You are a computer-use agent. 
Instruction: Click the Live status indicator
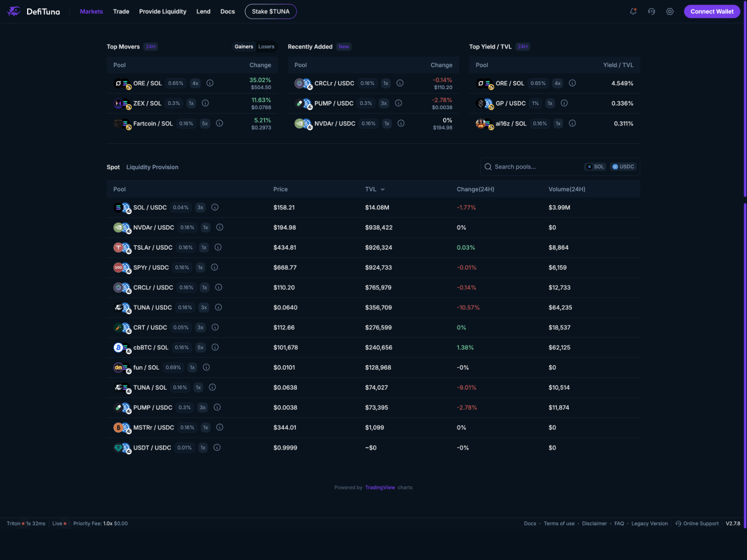[x=59, y=524]
